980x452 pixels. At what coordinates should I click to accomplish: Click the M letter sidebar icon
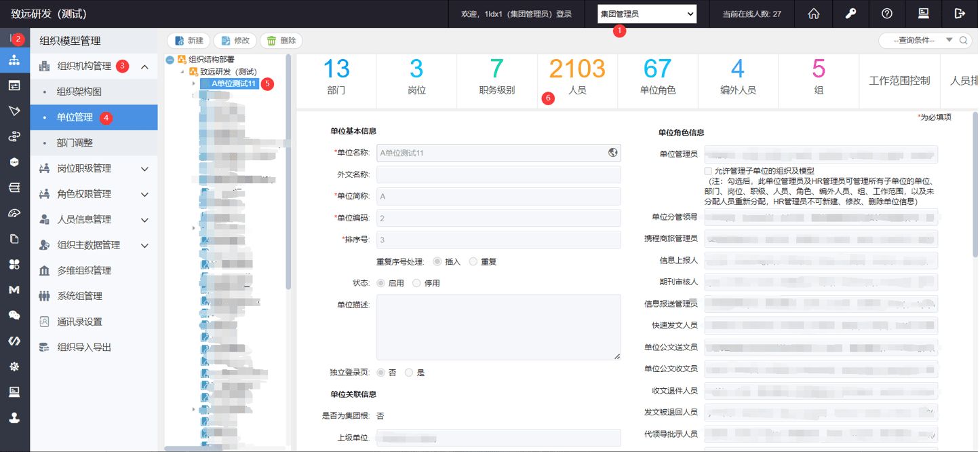(14, 290)
